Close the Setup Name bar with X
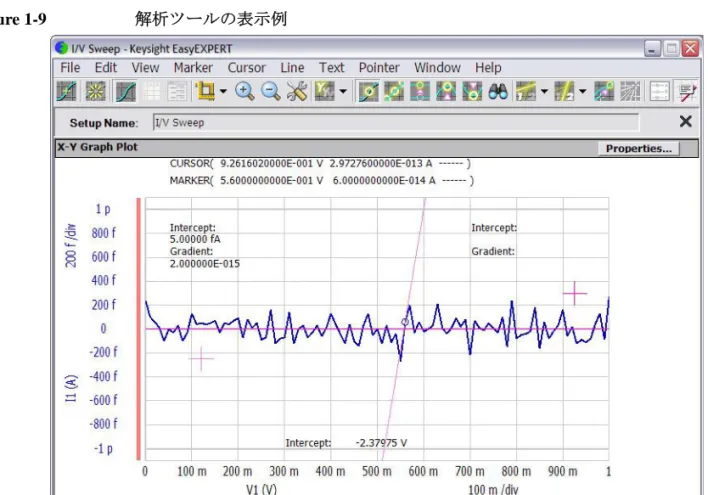 pos(685,121)
